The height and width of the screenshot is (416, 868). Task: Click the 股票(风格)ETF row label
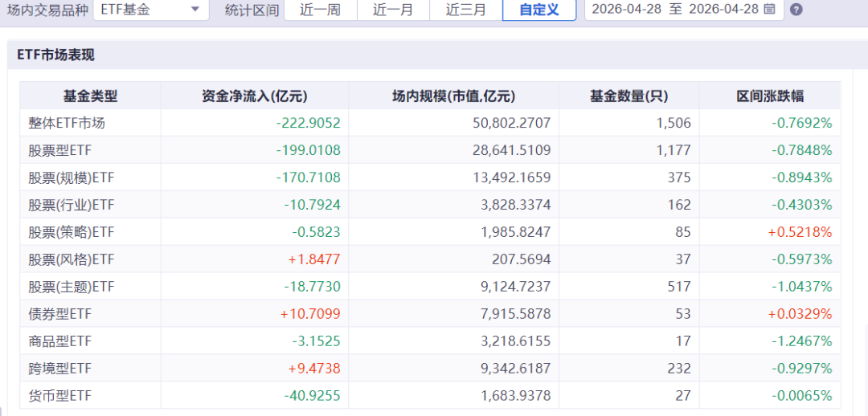(72, 259)
